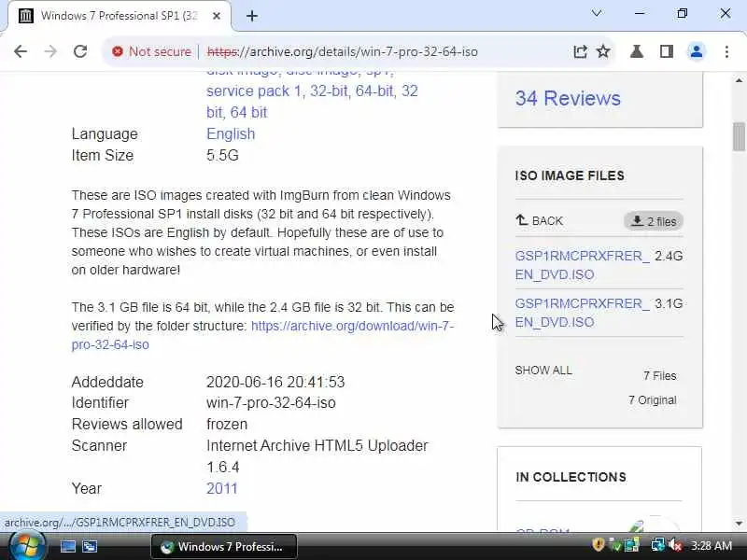Image resolution: width=747 pixels, height=560 pixels.
Task: Click the identifier win-7-pro-32-64-iso value
Action: (271, 403)
